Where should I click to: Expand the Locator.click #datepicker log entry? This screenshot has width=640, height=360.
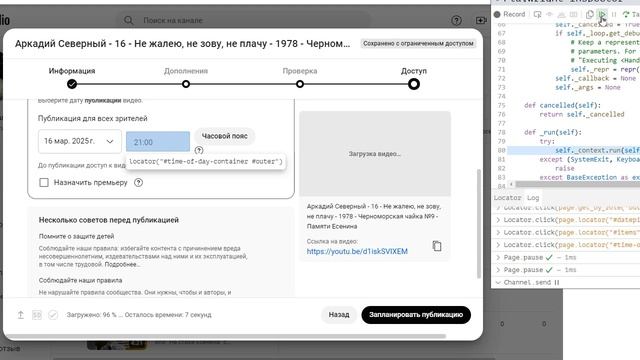click(498, 220)
